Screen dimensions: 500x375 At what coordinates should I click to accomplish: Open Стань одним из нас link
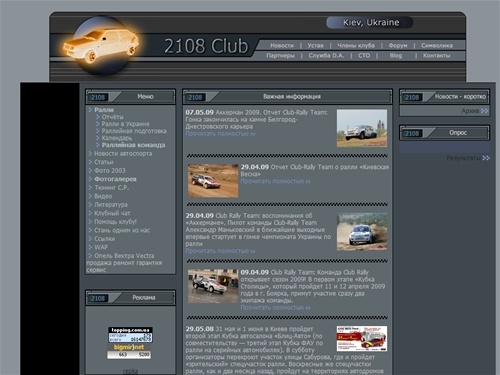click(x=122, y=230)
